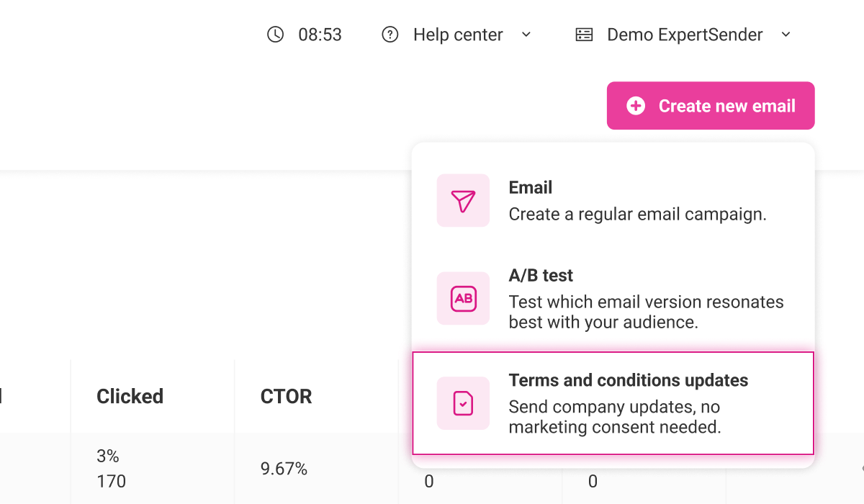The width and height of the screenshot is (864, 504).
Task: Expand the Help center dropdown chevron
Action: [x=526, y=35]
